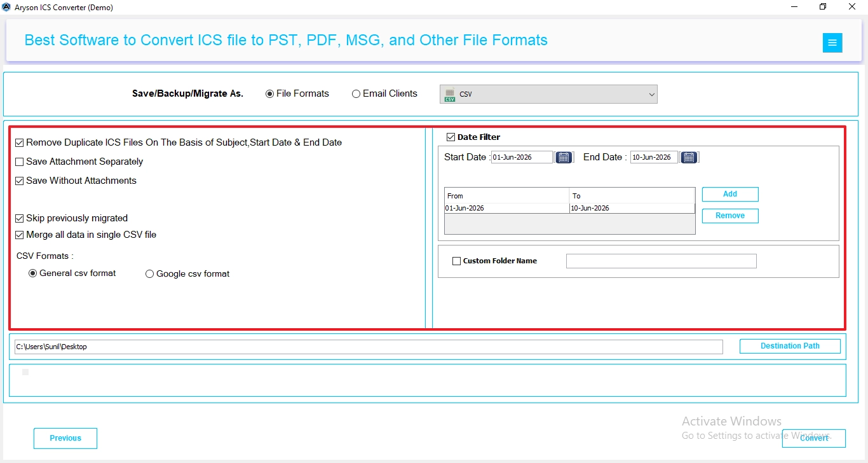The height and width of the screenshot is (463, 868).
Task: Expand the CSV format dropdown
Action: tap(548, 94)
